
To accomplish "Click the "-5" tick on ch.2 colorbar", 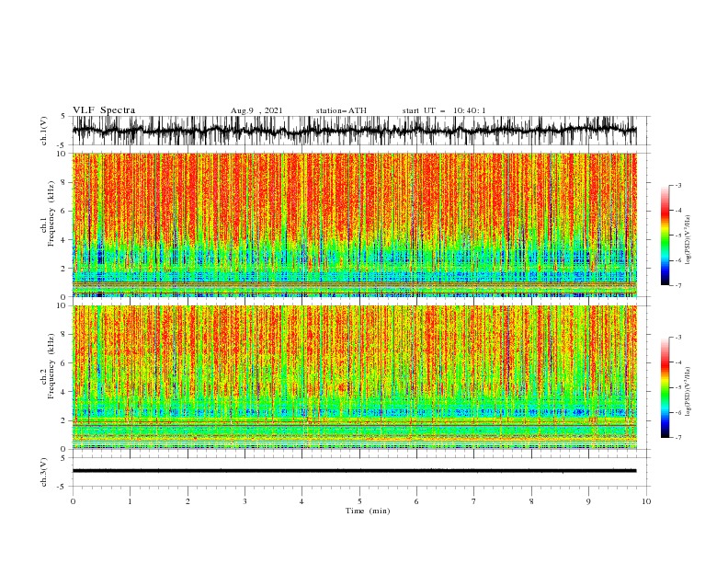I will (x=678, y=387).
